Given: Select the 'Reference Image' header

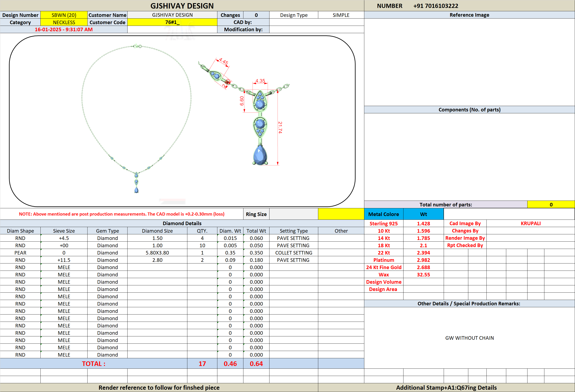Looking at the screenshot, I should coord(469,15).
